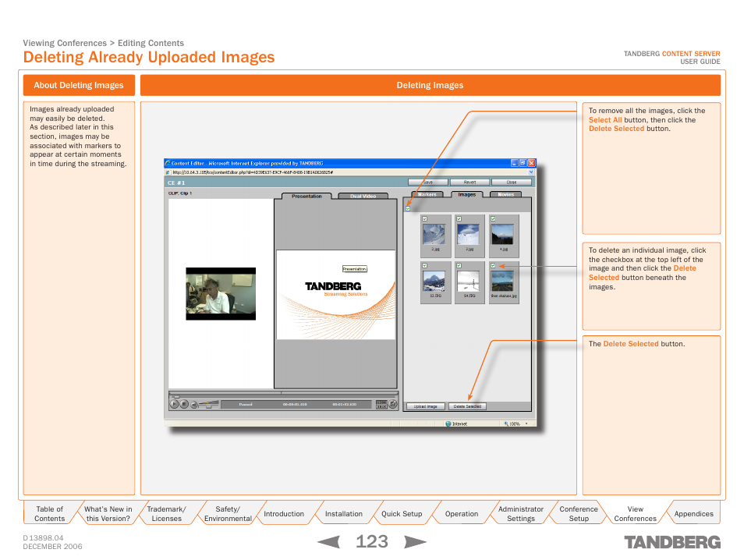The width and height of the screenshot is (744, 560).
Task: Click the Delete Selected button
Action: [x=467, y=406]
